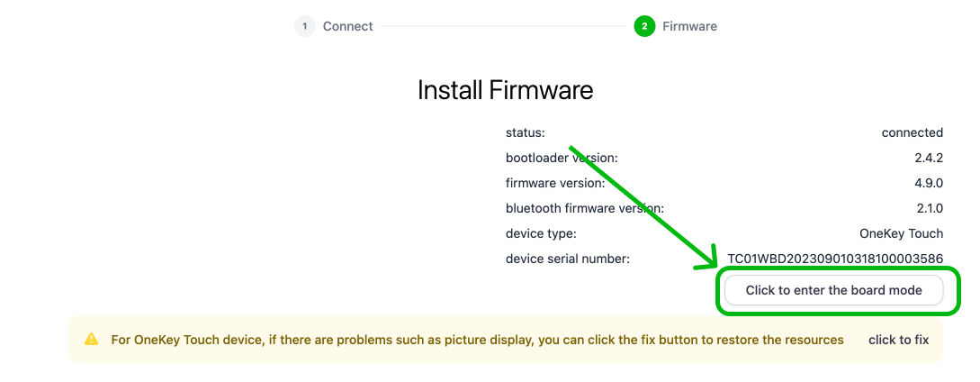Select the status label text
980x382 pixels.
pyautogui.click(x=525, y=132)
